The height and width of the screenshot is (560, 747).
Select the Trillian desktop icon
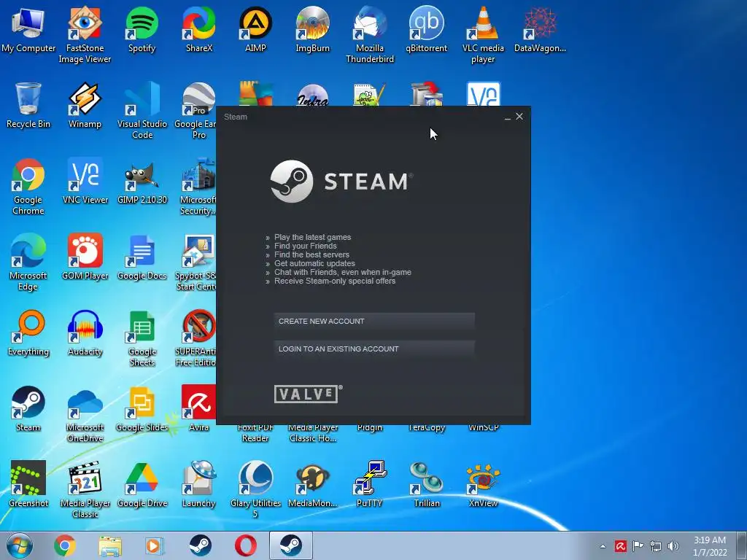pos(426,484)
